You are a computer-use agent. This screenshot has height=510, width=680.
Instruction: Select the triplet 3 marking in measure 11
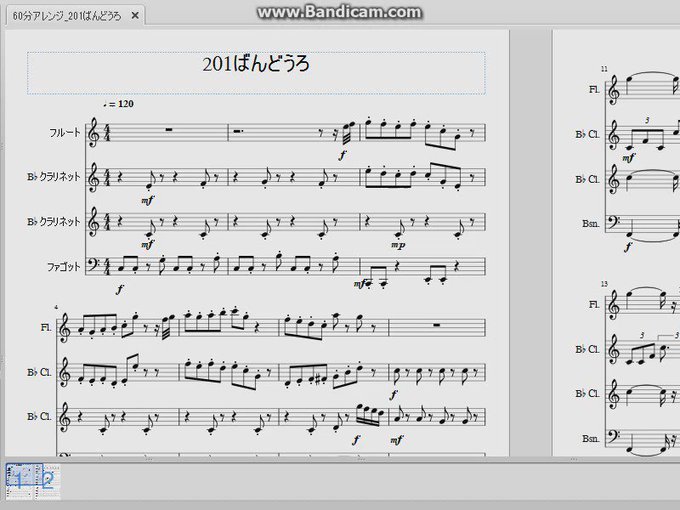click(647, 120)
